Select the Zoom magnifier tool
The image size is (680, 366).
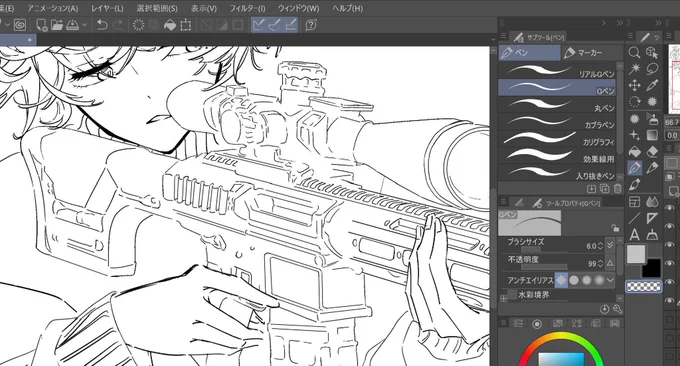coord(634,52)
